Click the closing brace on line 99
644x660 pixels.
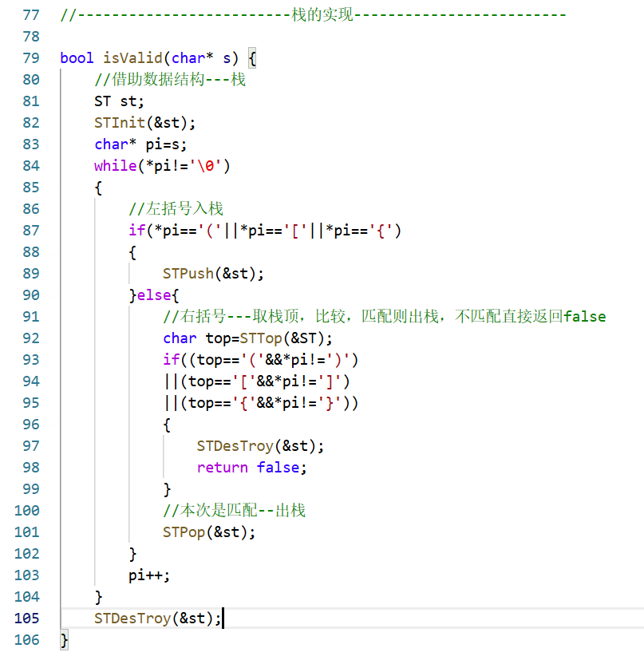167,489
